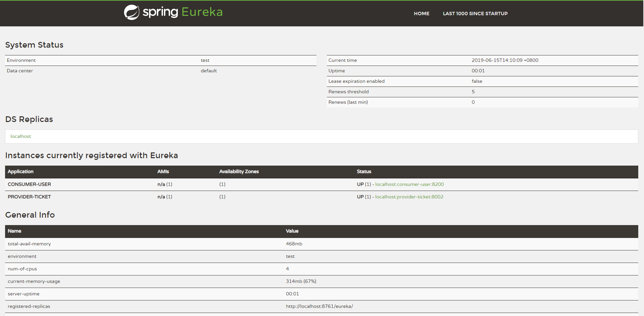Open localhost:consumer-user:8200 instance link
Image resolution: width=644 pixels, height=316 pixels.
pos(409,184)
